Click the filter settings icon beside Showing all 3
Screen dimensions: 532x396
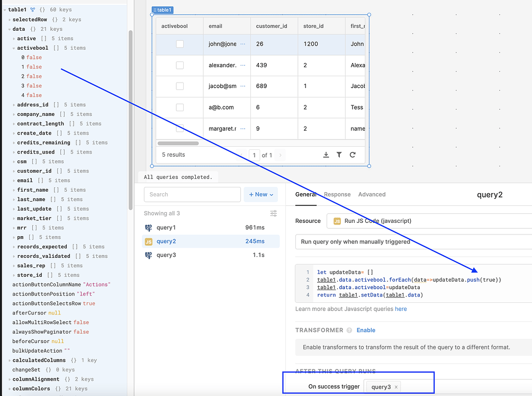274,213
